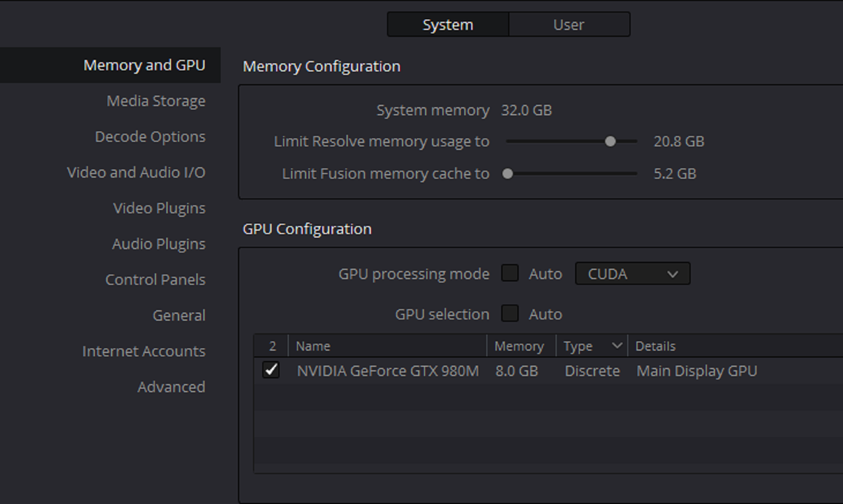Click the 8.0 GB memory cell
Viewport: 843px width, 504px height.
coord(517,370)
